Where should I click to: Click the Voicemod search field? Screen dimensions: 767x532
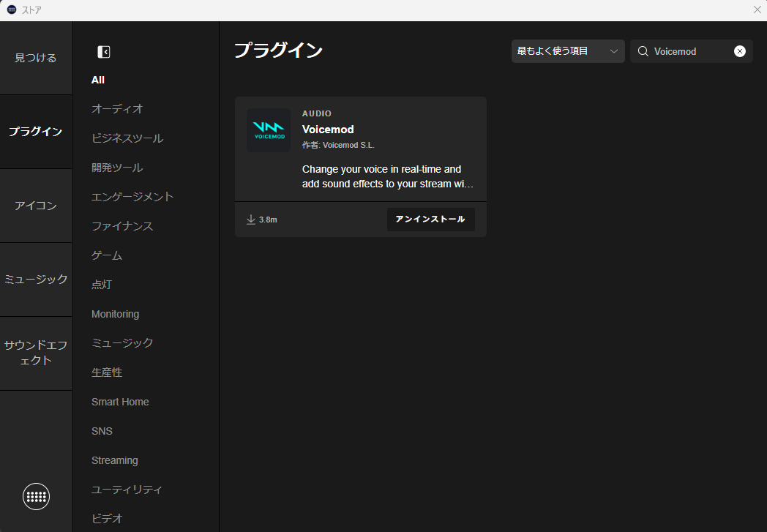pyautogui.click(x=691, y=51)
